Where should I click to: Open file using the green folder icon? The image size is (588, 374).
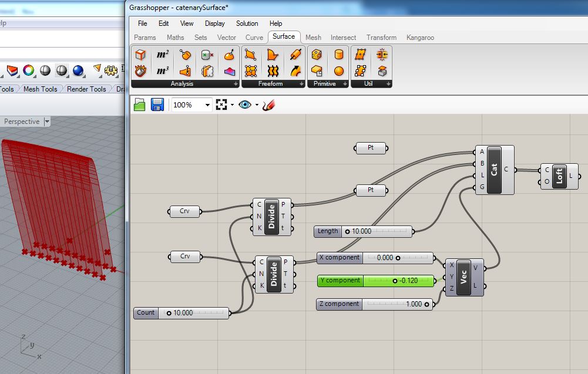click(x=140, y=105)
